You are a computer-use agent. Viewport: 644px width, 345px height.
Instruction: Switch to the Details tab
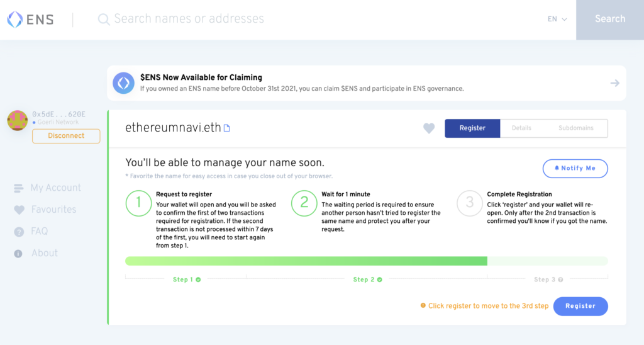[x=521, y=128]
